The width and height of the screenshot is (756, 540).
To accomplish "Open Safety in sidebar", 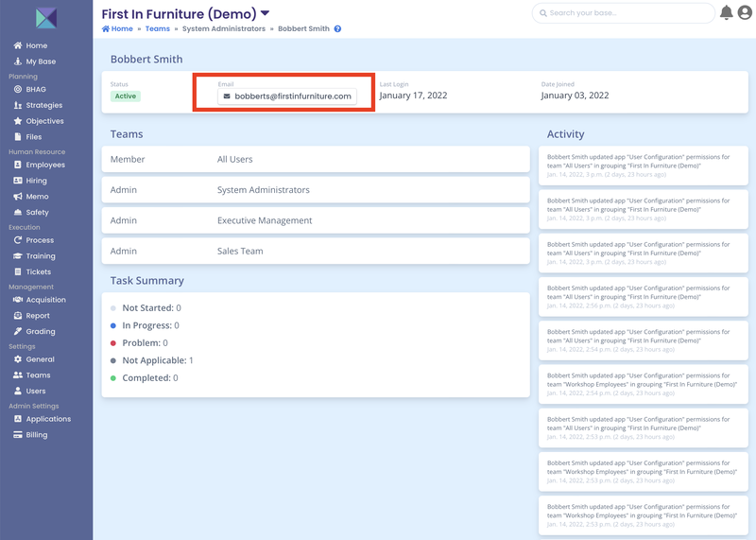I will pyautogui.click(x=37, y=212).
